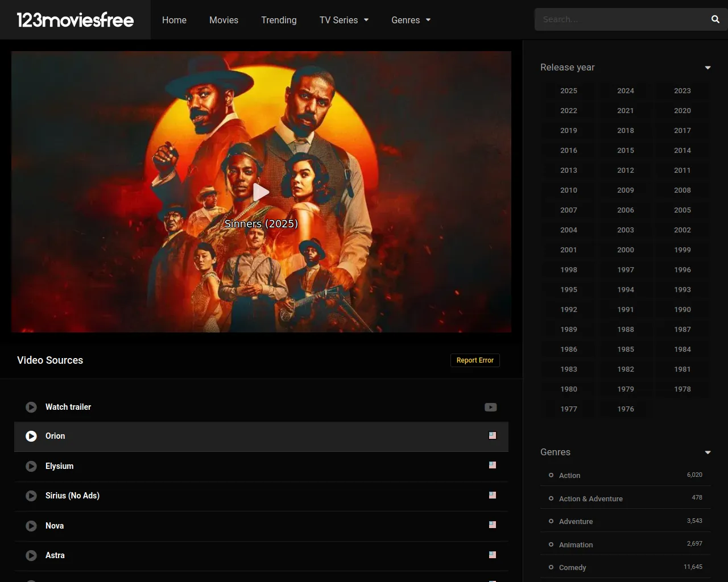Click the Report Error button

point(475,360)
